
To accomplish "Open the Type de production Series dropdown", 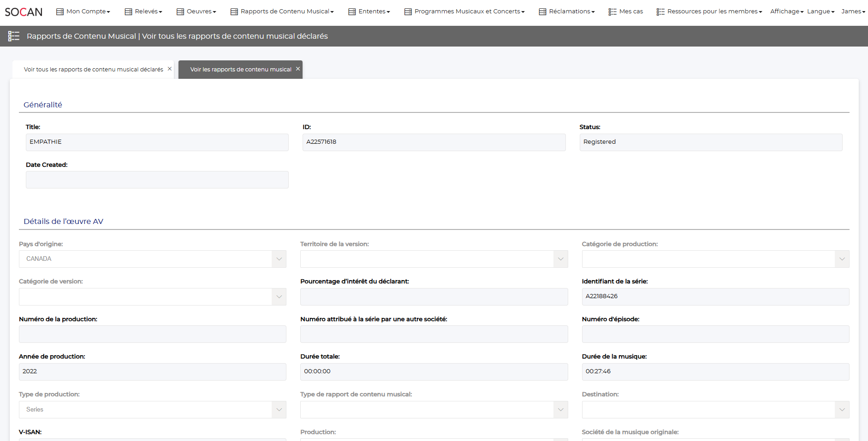I will click(279, 410).
